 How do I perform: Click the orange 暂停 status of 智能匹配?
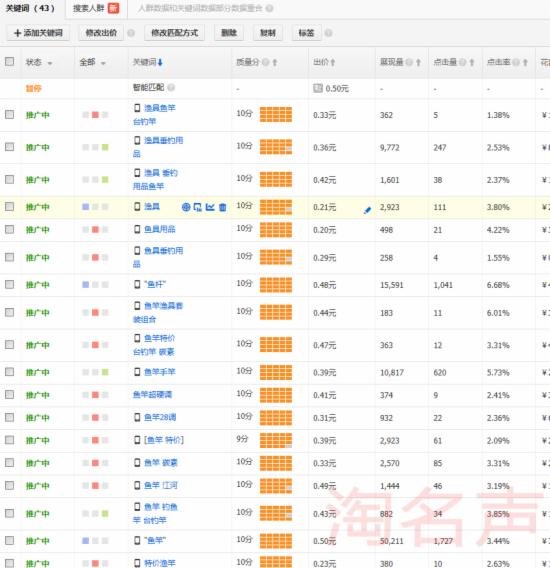pyautogui.click(x=33, y=88)
